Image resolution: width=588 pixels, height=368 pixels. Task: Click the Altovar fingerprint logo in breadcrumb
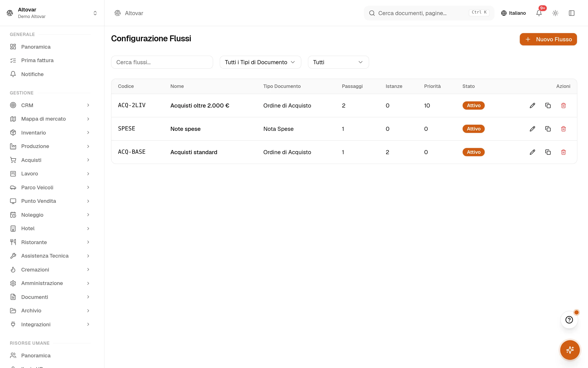118,13
